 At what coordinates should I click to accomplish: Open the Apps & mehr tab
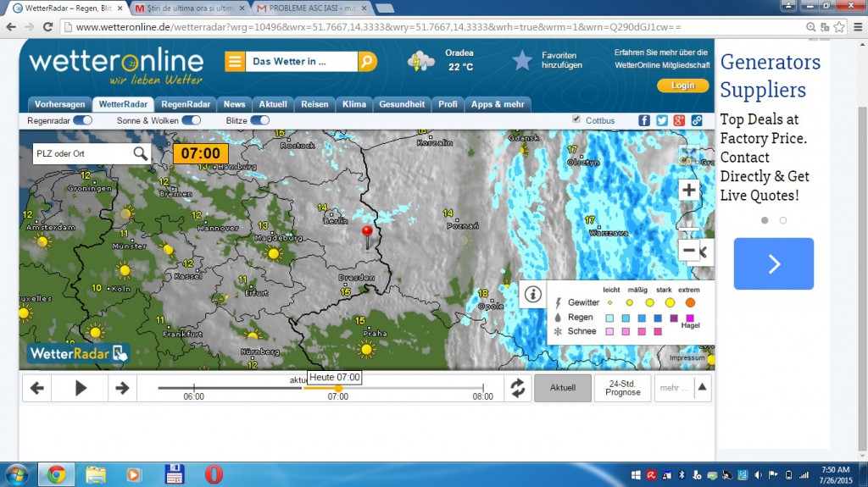pyautogui.click(x=498, y=104)
